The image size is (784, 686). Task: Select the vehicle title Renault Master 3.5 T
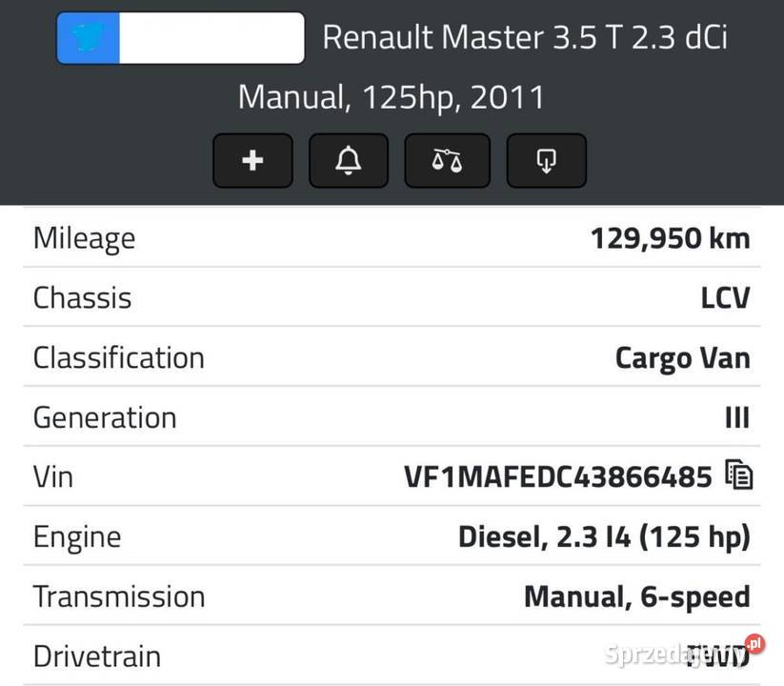[526, 37]
